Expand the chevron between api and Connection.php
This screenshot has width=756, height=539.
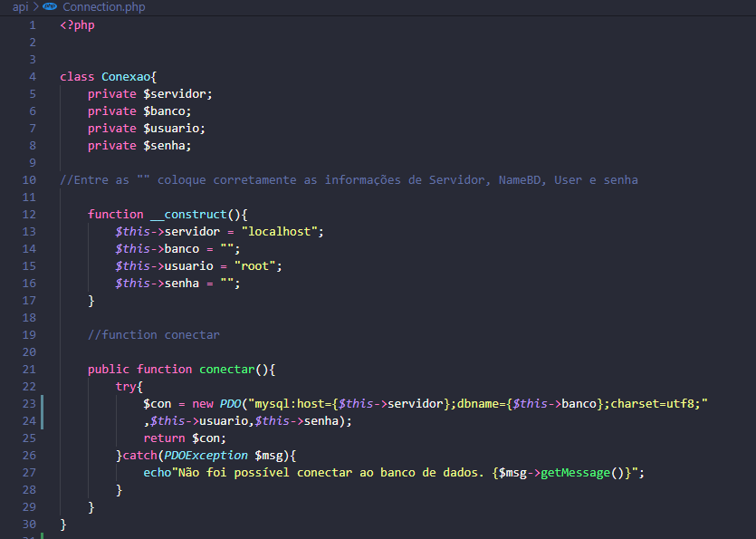tap(36, 7)
